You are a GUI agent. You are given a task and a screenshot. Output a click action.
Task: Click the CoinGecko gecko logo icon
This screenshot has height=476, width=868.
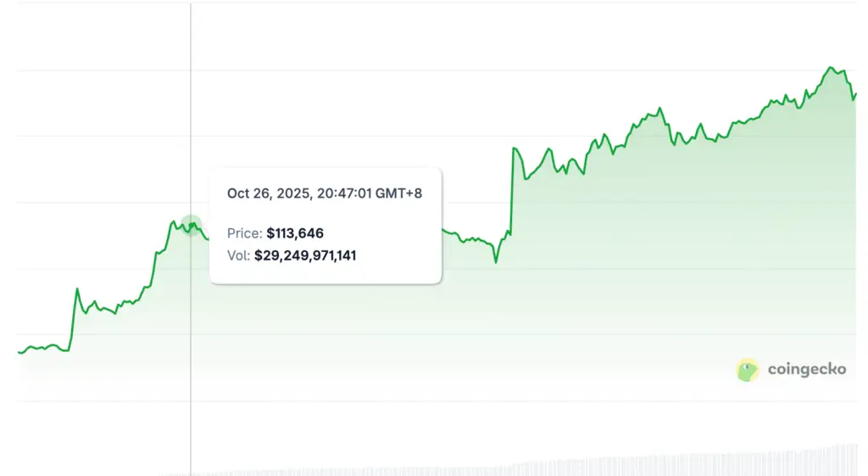tap(747, 370)
